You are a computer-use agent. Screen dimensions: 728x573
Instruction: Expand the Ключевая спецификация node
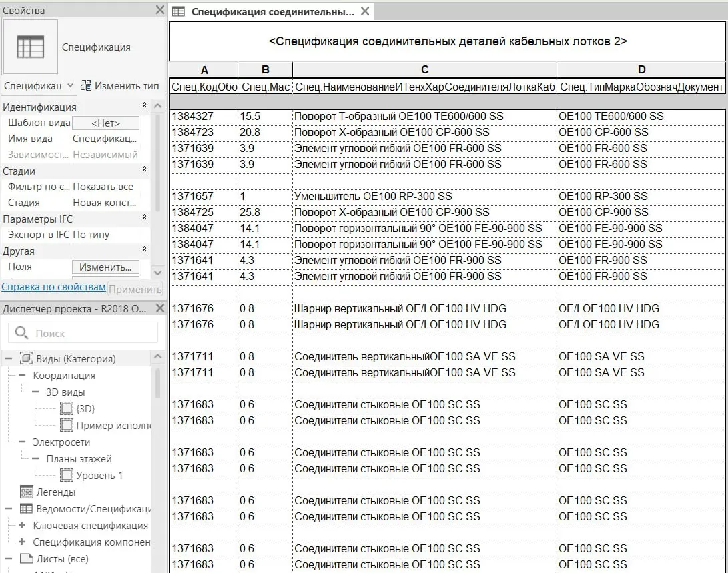click(x=22, y=525)
